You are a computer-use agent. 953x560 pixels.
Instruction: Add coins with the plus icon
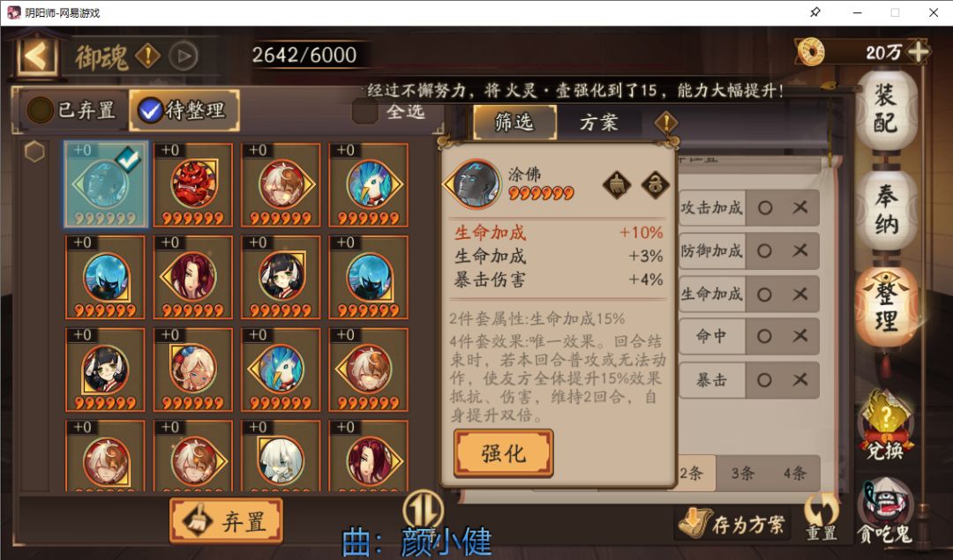tap(918, 52)
